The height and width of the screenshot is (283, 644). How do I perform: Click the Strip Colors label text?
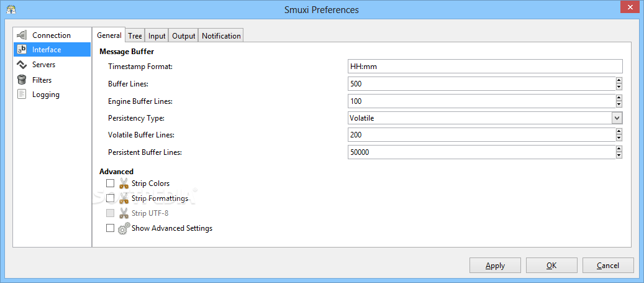(x=150, y=183)
